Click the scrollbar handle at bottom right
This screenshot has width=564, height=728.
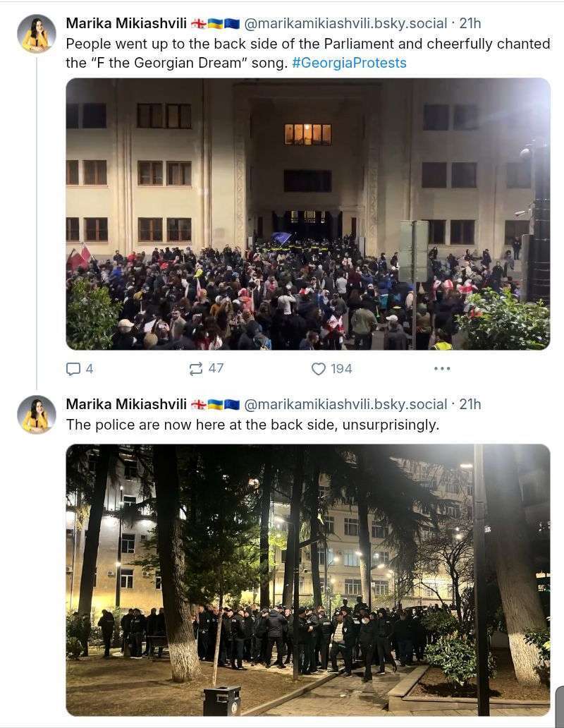(x=559, y=705)
